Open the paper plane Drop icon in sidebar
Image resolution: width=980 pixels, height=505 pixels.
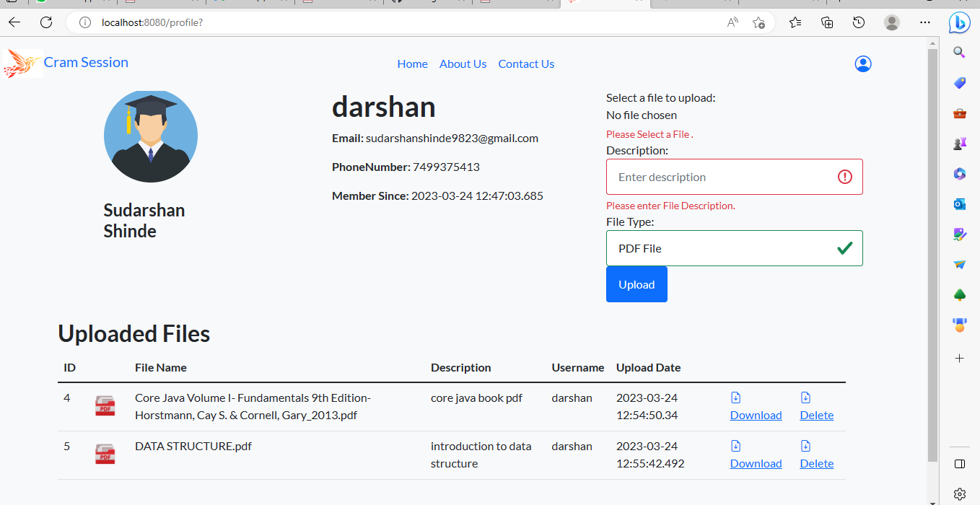959,265
